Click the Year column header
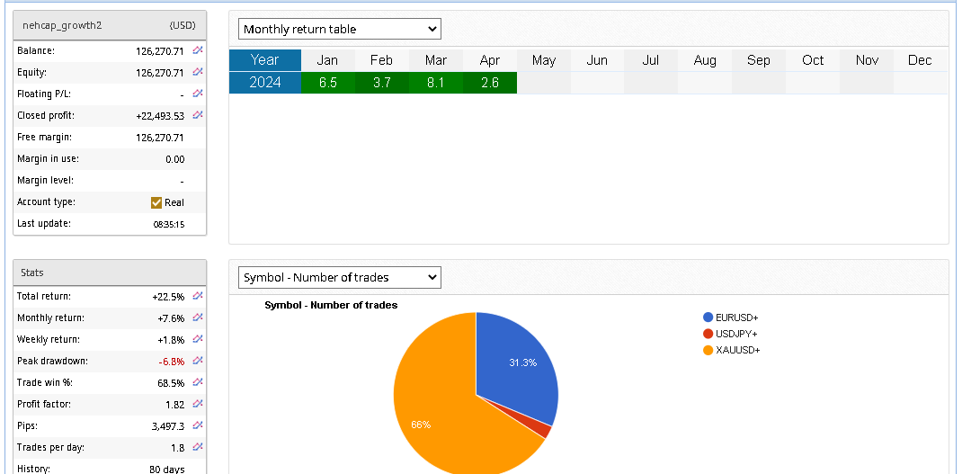Viewport: 980px width, 474px height. click(x=264, y=60)
